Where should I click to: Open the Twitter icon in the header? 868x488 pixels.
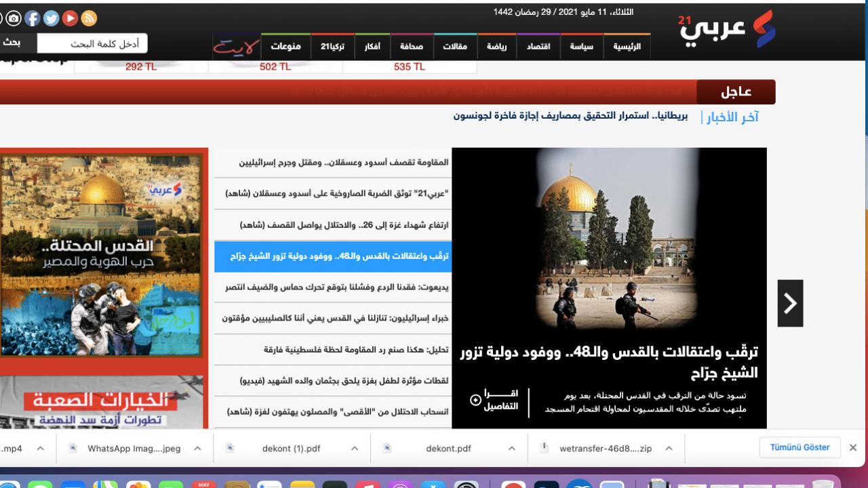click(x=50, y=17)
